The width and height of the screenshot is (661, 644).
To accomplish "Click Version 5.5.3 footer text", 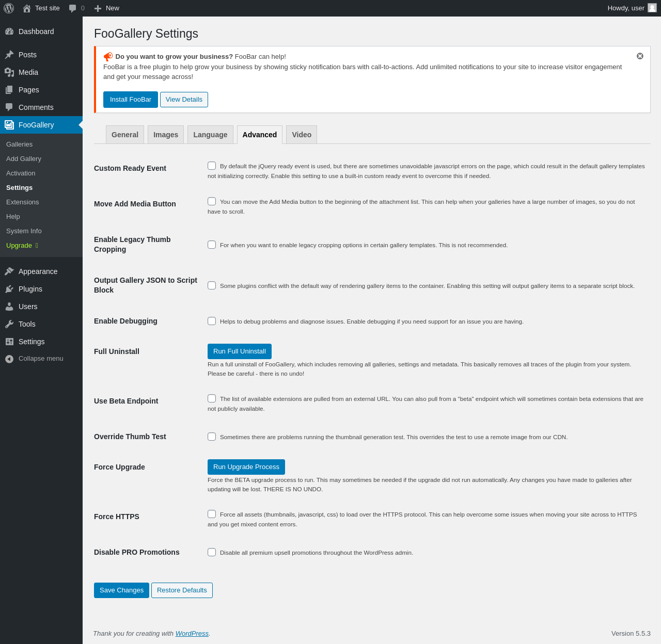I will click(631, 634).
